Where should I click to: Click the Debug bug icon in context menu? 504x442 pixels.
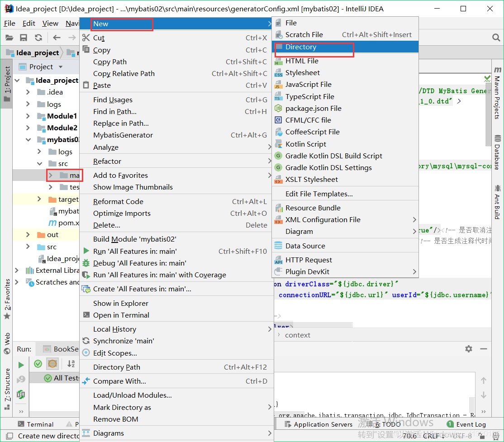[x=86, y=263]
